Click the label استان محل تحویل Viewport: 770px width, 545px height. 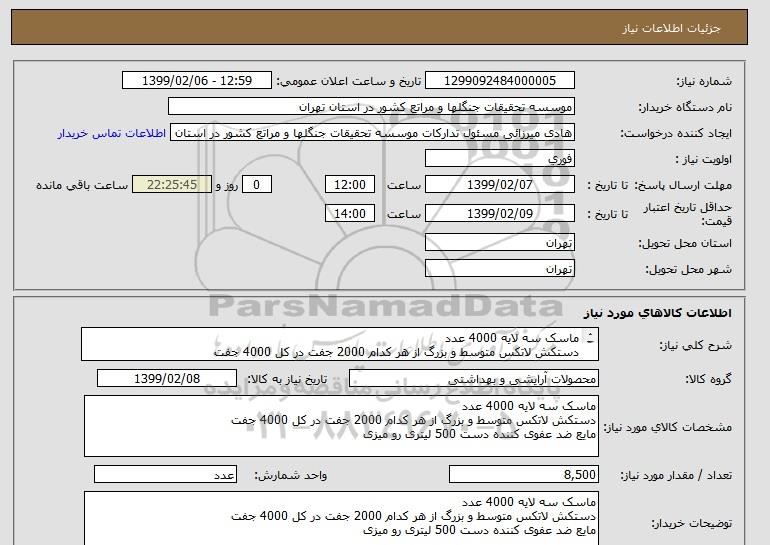[x=685, y=243]
